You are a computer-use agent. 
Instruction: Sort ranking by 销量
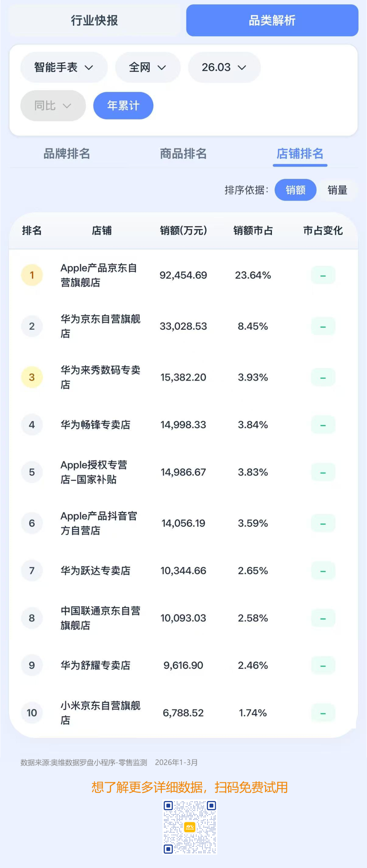point(337,190)
